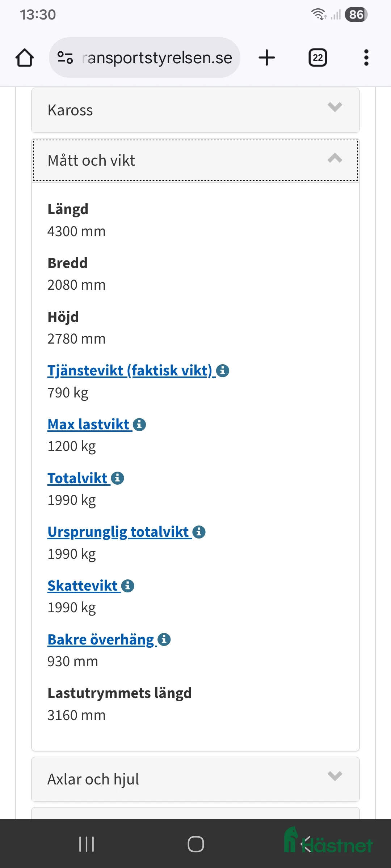This screenshot has width=391, height=868.
Task: Open a new browser tab with plus
Action: point(266,57)
